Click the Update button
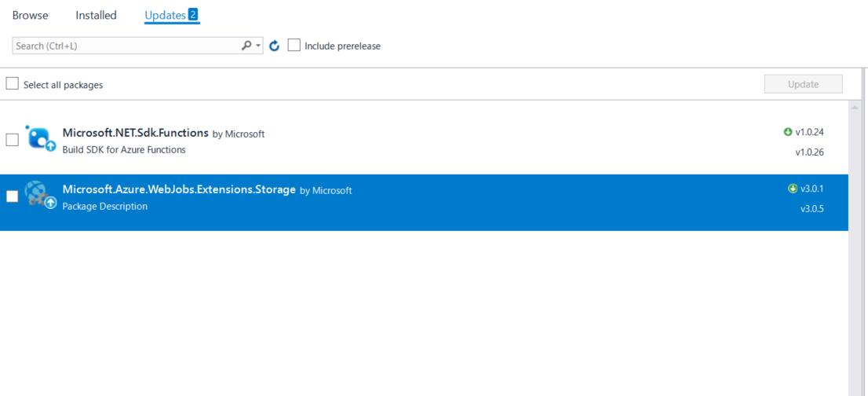 click(x=803, y=84)
